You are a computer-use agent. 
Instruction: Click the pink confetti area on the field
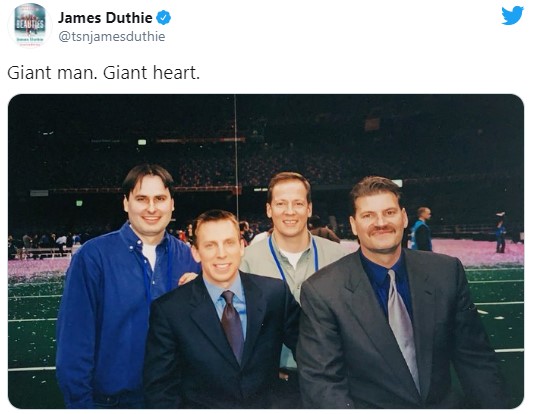click(x=476, y=252)
